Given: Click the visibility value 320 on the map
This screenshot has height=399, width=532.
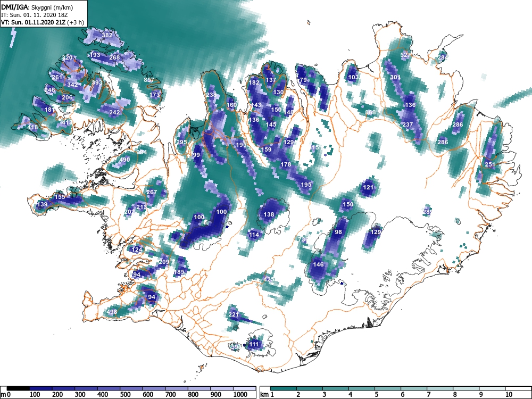Looking at the screenshot, I should point(67,57).
